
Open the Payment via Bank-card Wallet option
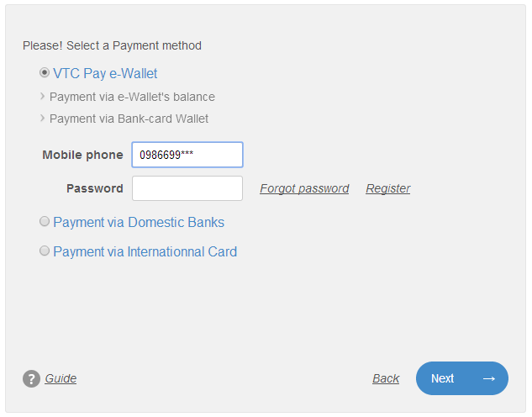coord(129,119)
